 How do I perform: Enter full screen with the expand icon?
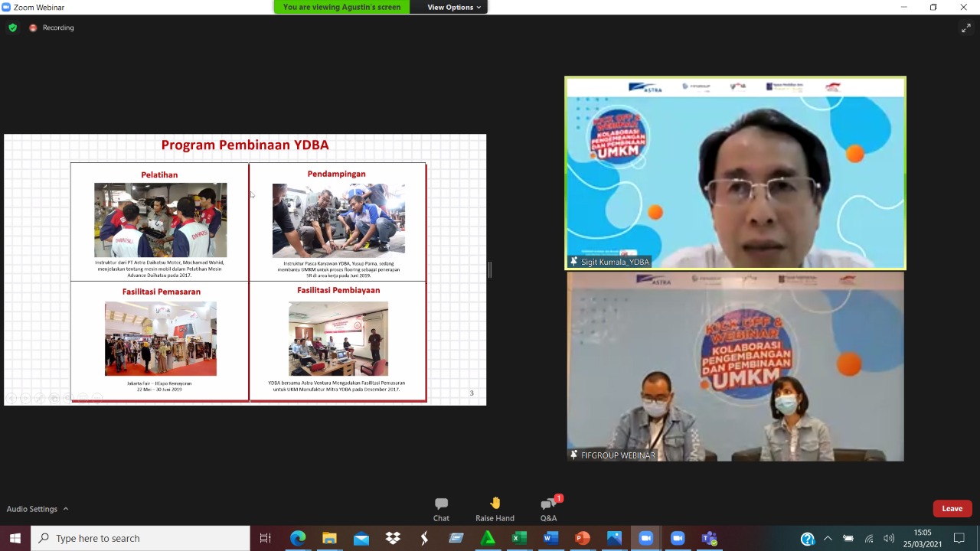965,28
